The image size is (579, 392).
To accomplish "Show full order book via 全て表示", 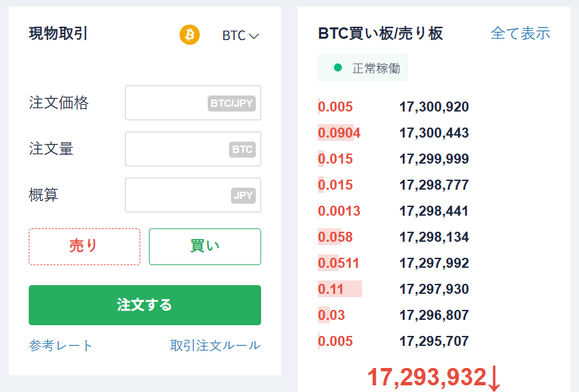I will click(520, 33).
